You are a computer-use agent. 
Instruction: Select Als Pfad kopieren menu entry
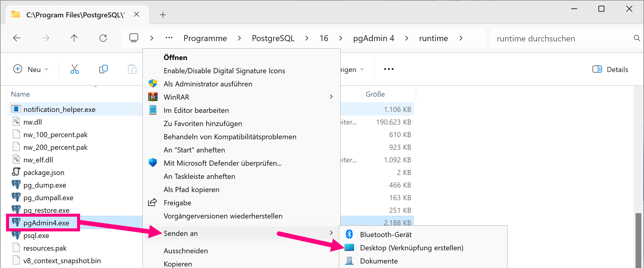(x=191, y=190)
